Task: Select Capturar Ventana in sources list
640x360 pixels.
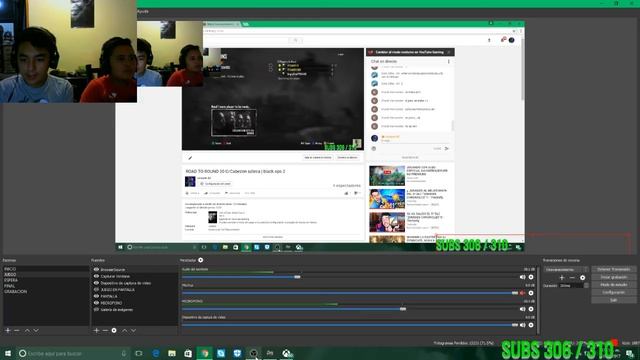Action: pos(115,276)
